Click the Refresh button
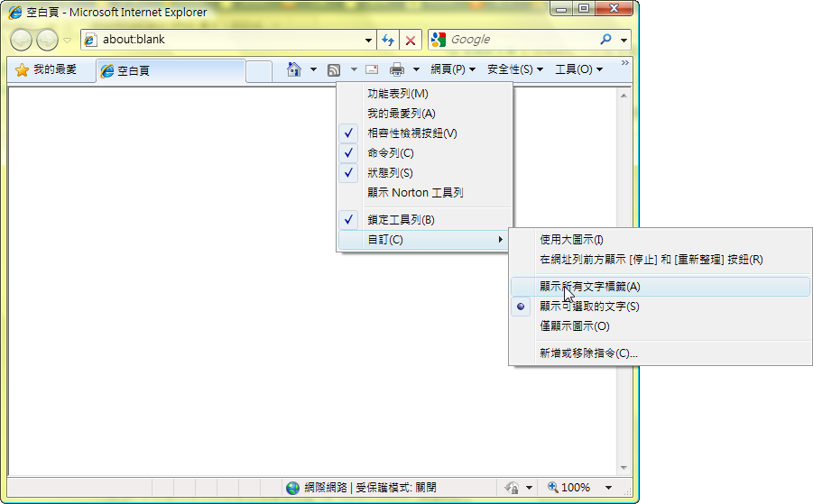813x504 pixels. tap(388, 40)
